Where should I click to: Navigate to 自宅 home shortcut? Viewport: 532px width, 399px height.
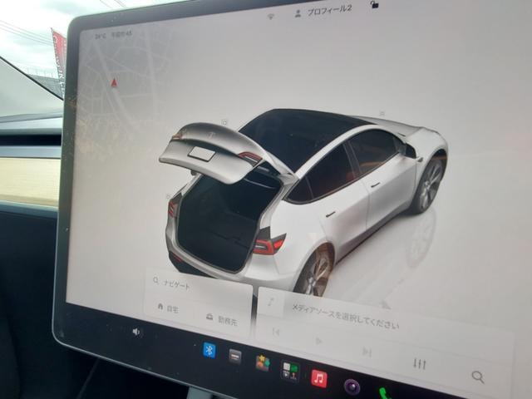click(168, 308)
